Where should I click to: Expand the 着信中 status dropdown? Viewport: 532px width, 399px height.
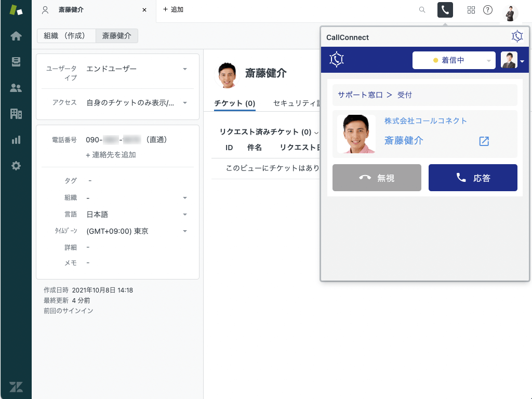tap(454, 60)
